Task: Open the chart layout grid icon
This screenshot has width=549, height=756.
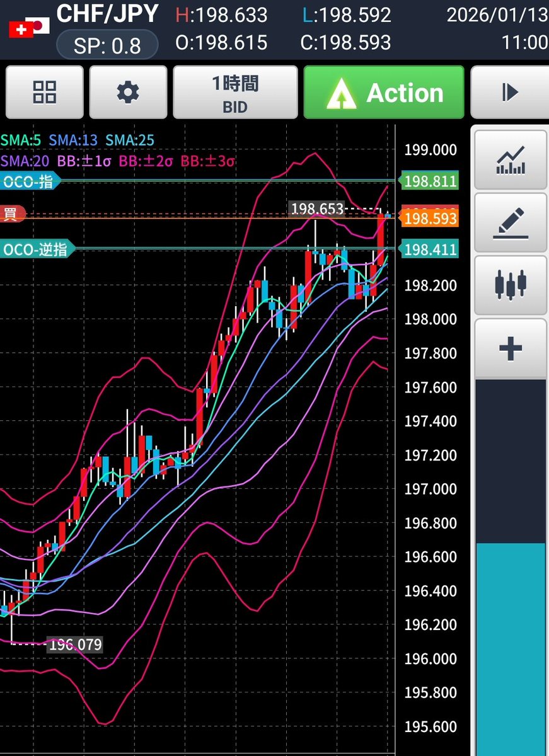Action: pyautogui.click(x=44, y=92)
